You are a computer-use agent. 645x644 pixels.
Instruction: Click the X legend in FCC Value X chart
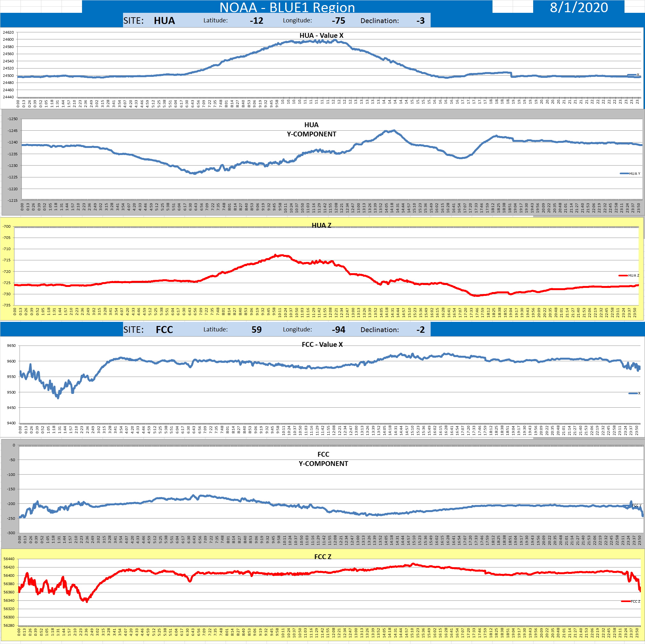point(635,393)
